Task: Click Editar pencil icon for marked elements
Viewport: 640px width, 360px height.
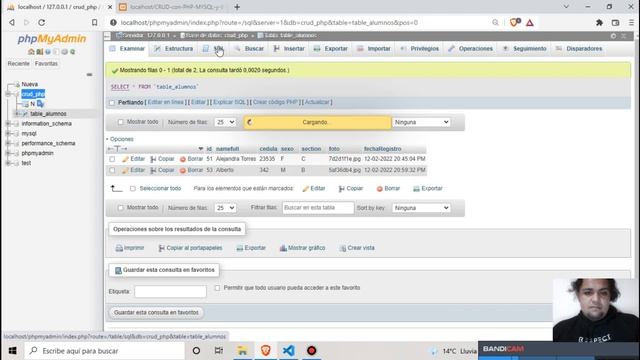Action: pos(306,189)
